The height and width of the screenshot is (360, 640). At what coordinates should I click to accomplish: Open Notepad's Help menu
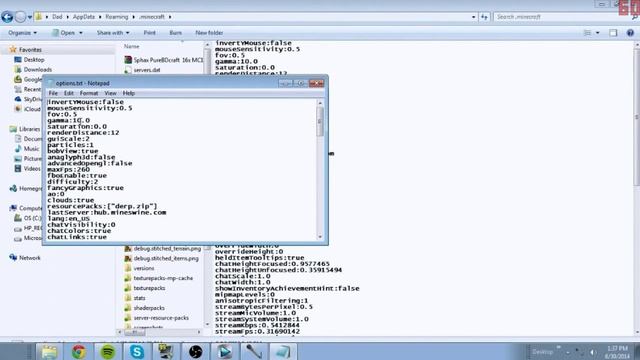pos(129,93)
